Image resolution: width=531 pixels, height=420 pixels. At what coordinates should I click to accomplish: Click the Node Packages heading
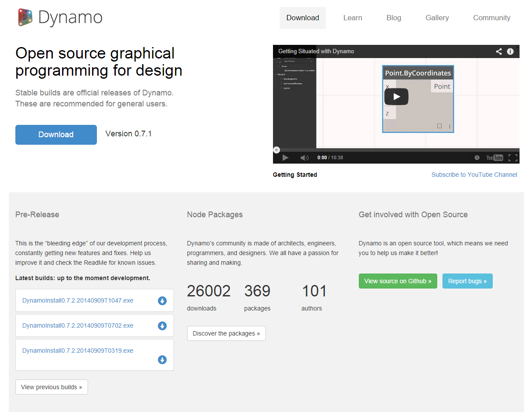(x=215, y=215)
